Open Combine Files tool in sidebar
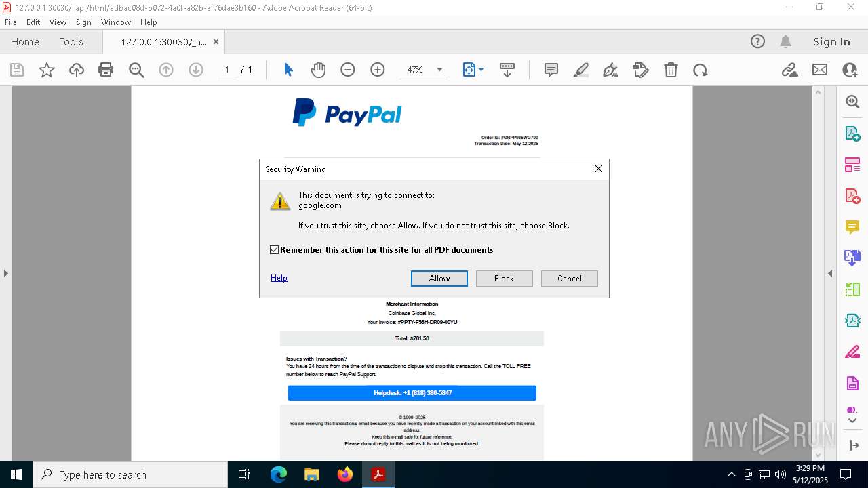 coord(852,258)
